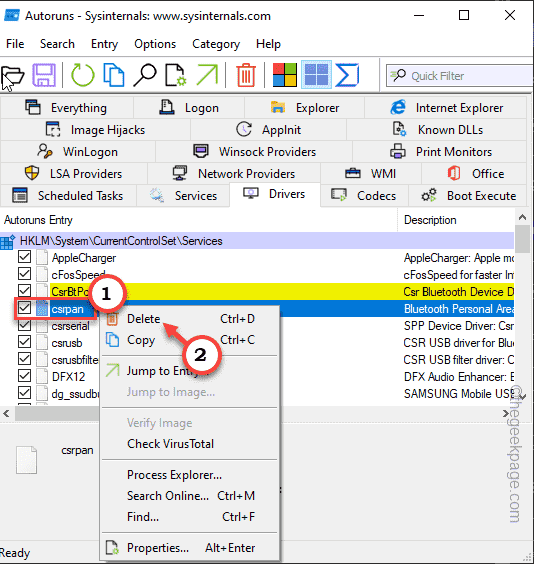
Task: Click the horizontal scrollbar right arrow
Action: tap(506, 413)
